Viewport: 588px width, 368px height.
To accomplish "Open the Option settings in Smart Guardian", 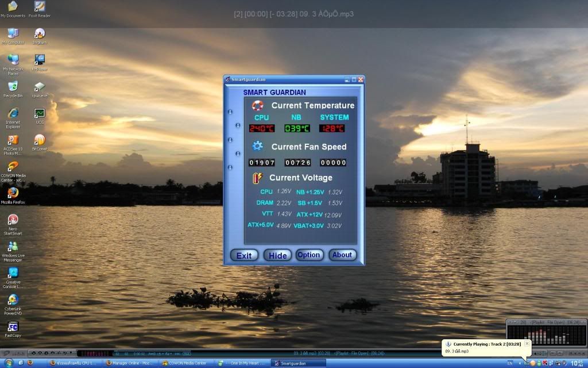I will [309, 255].
